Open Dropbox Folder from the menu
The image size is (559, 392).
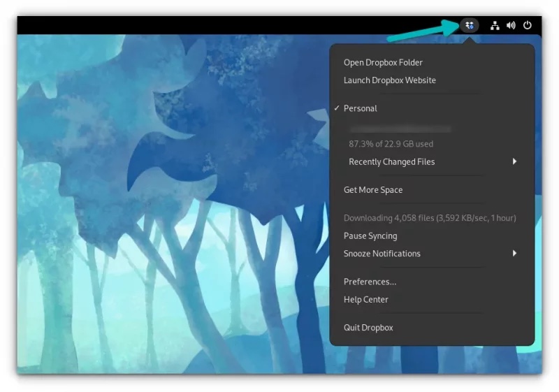point(432,62)
